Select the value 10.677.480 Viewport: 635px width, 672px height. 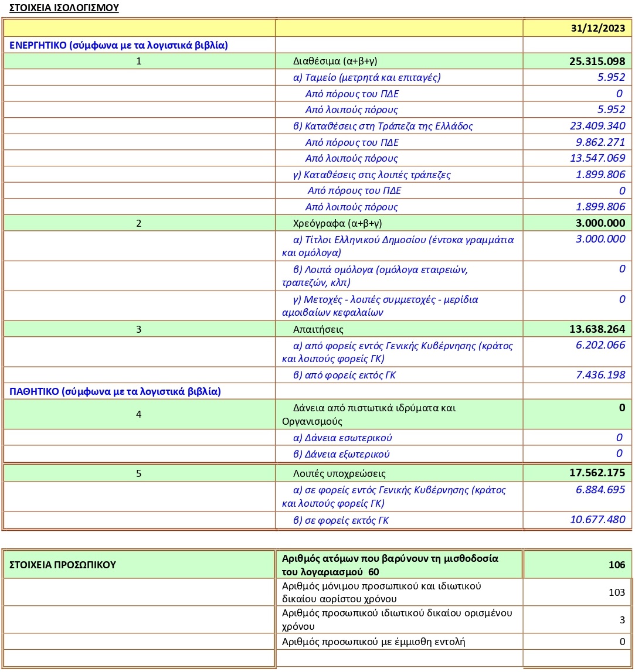597,520
